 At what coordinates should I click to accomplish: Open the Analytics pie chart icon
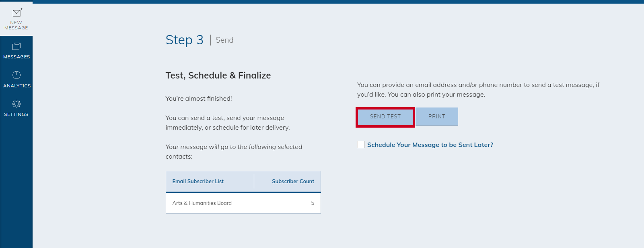[x=16, y=75]
